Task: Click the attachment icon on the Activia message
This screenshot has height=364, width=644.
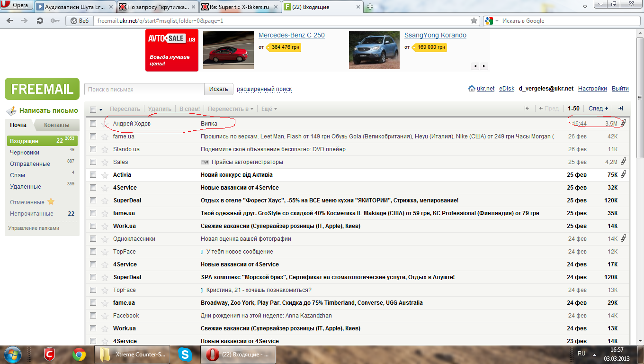Action: tap(624, 174)
